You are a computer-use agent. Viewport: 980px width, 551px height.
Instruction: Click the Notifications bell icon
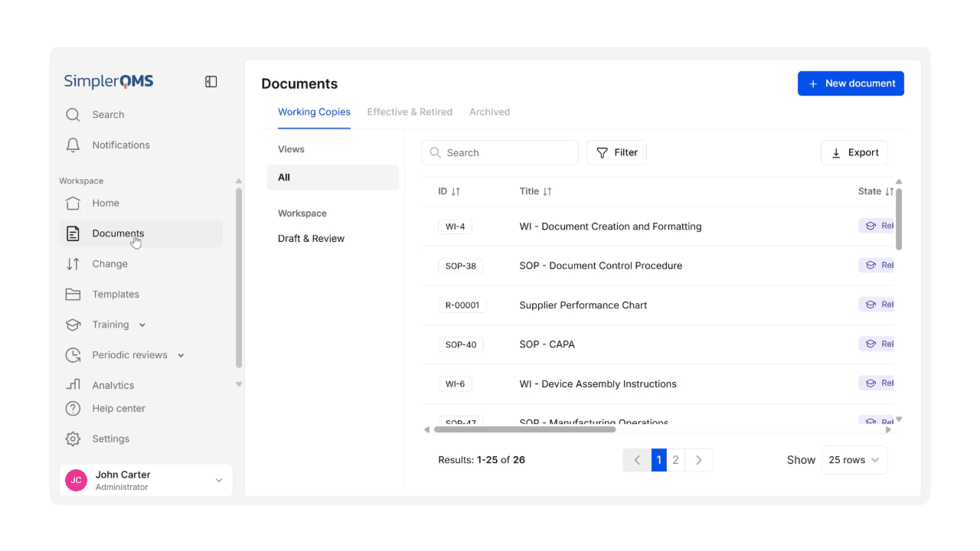coord(73,145)
